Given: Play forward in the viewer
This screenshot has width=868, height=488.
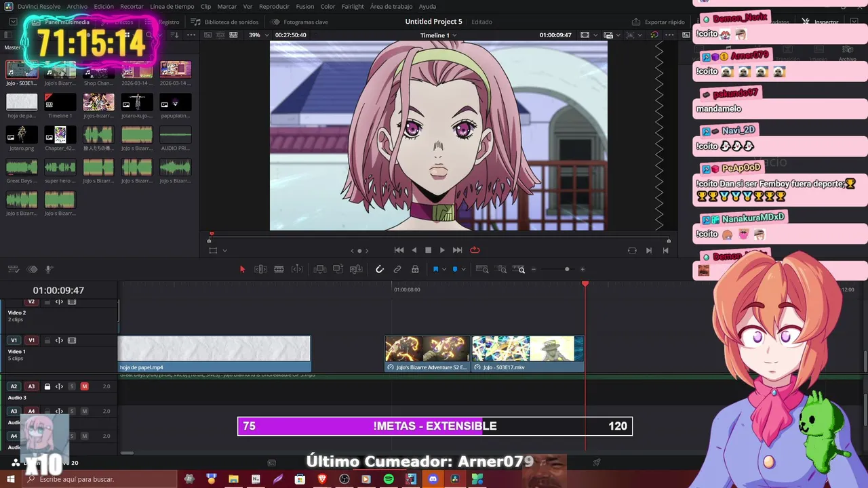Looking at the screenshot, I should [x=442, y=250].
